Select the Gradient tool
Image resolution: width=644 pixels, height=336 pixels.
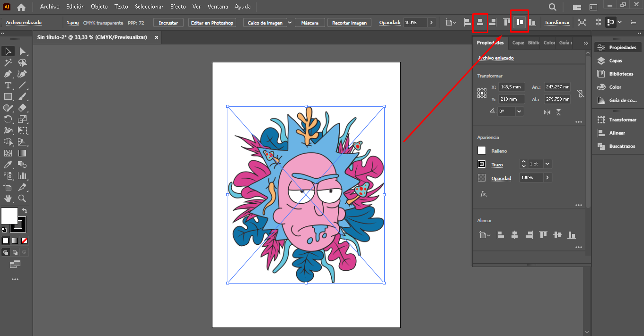pos(22,153)
